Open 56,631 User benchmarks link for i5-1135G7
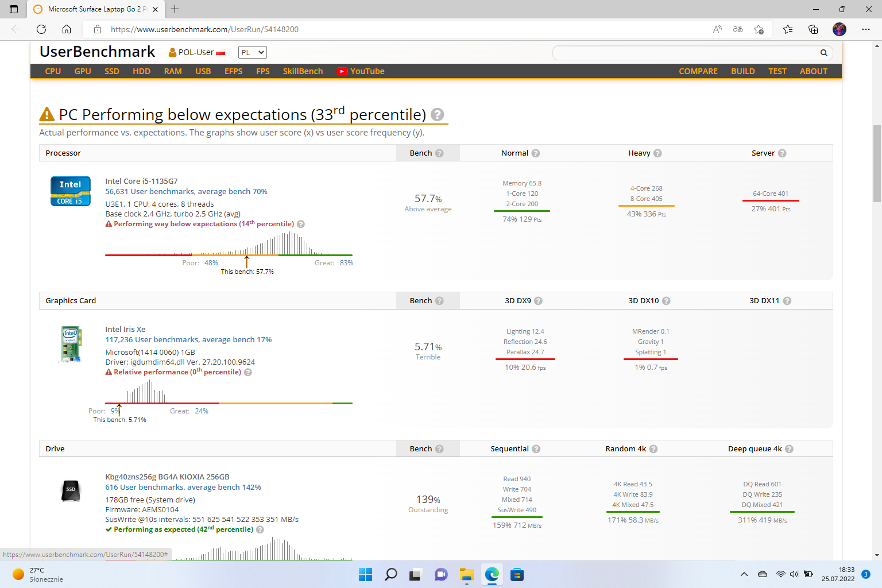Viewport: 882px width, 588px height. (186, 192)
